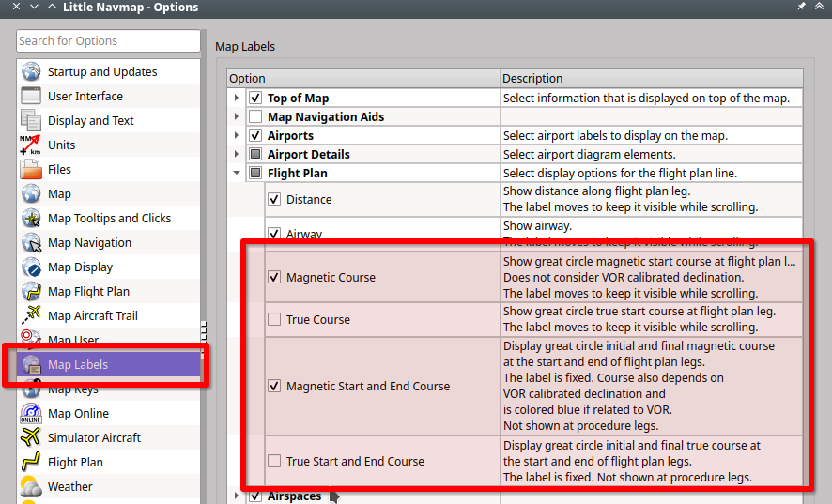Toggle the Airport Details checkbox
The height and width of the screenshot is (504, 832).
pos(255,154)
